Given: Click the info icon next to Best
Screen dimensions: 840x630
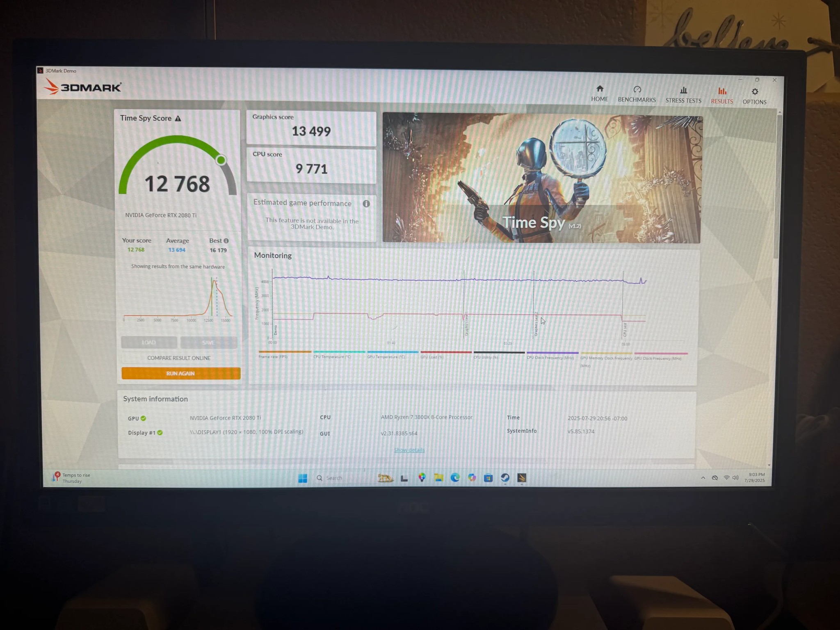Looking at the screenshot, I should coord(226,241).
